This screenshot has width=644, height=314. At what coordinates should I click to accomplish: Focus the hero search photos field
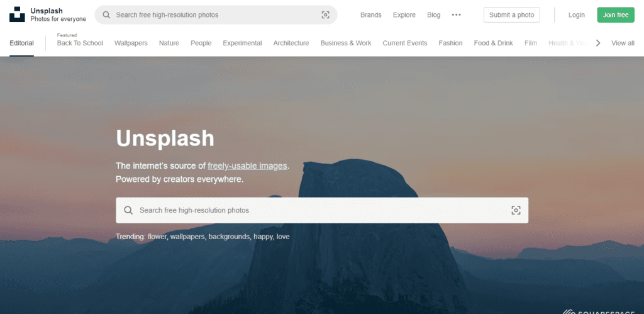coord(322,210)
